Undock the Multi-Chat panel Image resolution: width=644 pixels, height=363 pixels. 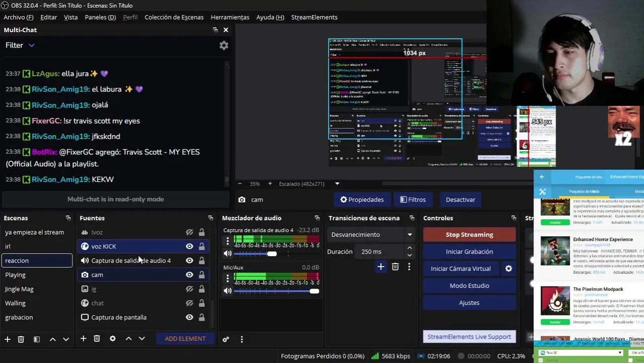(x=215, y=30)
